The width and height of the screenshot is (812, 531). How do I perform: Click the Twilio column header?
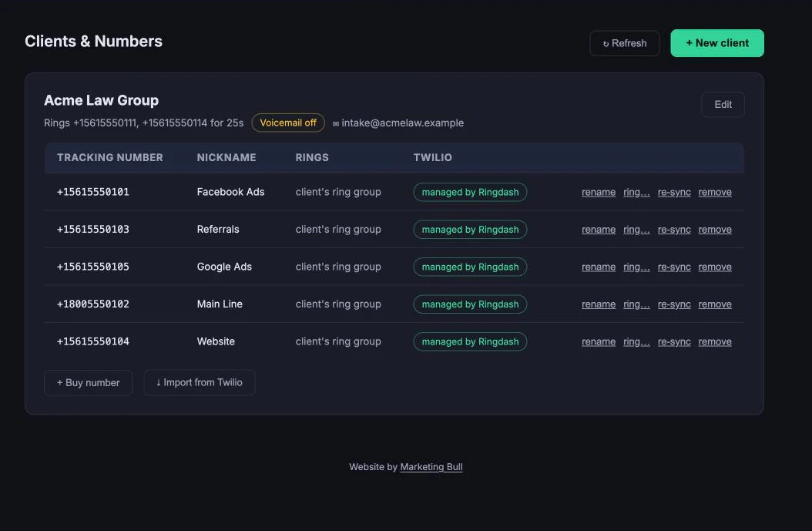point(432,157)
